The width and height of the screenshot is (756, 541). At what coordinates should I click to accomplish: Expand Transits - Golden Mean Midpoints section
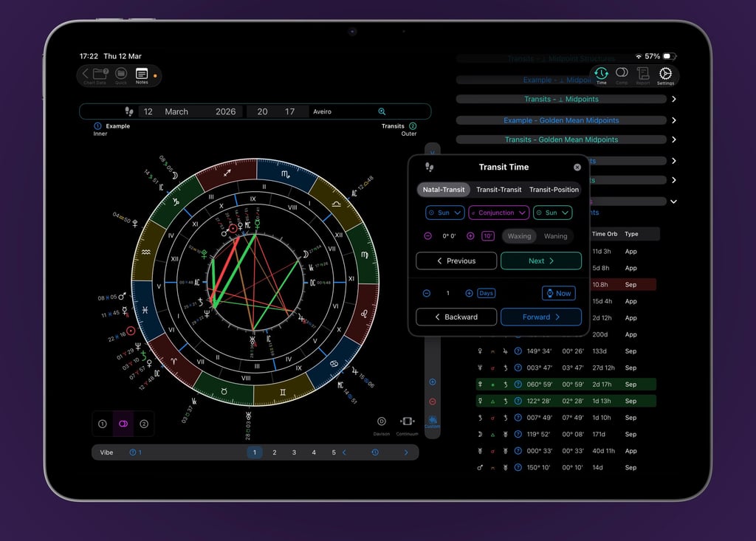tap(674, 139)
